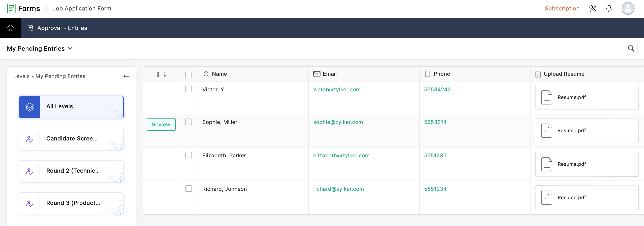Collapse the Levels panel with back arrow
This screenshot has height=226, width=644.
(126, 76)
